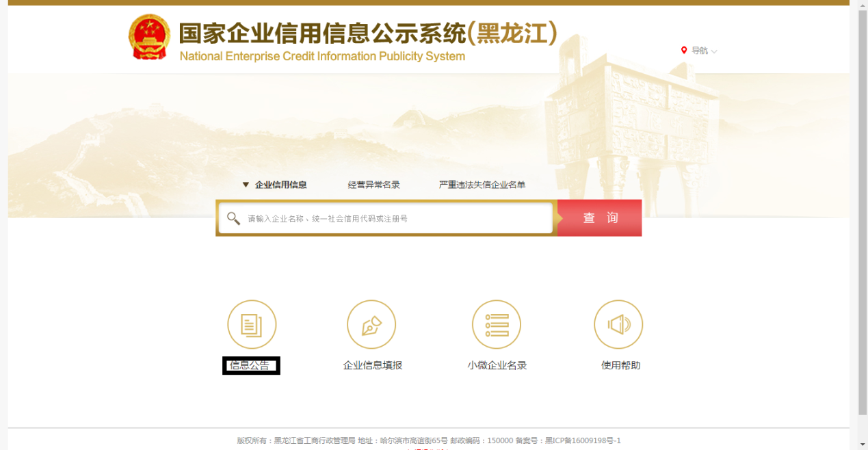Collapse the ▼ marker before 企业信用信息
Screen dimensions: 868x450
[246, 184]
